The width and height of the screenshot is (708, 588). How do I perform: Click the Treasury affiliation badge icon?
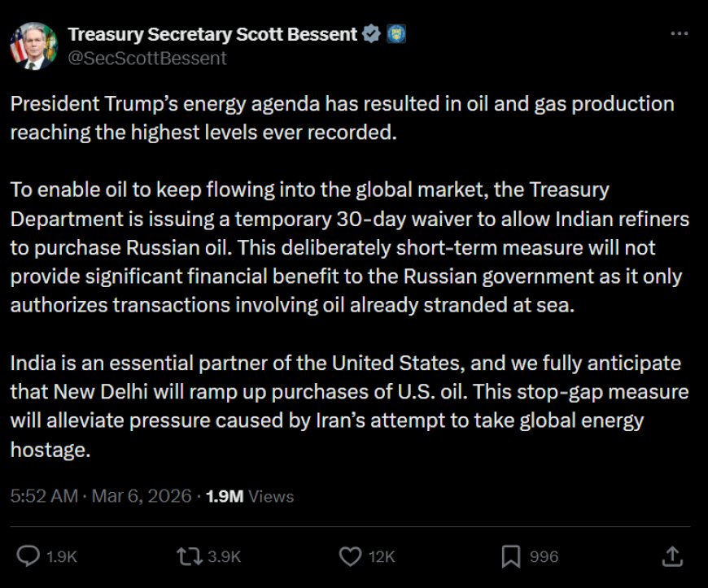(x=396, y=34)
